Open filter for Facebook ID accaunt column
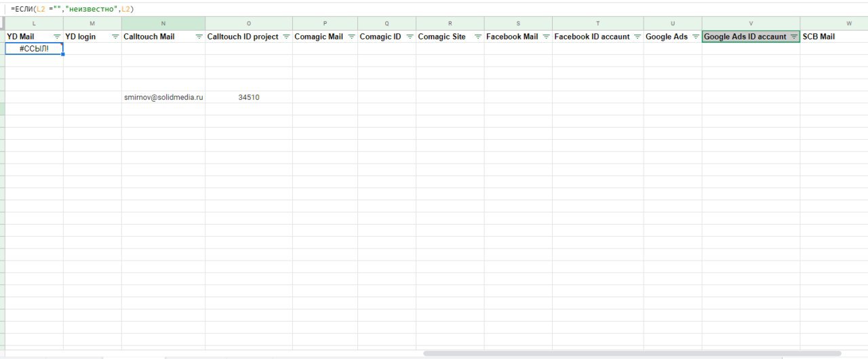The width and height of the screenshot is (868, 359). [x=637, y=37]
